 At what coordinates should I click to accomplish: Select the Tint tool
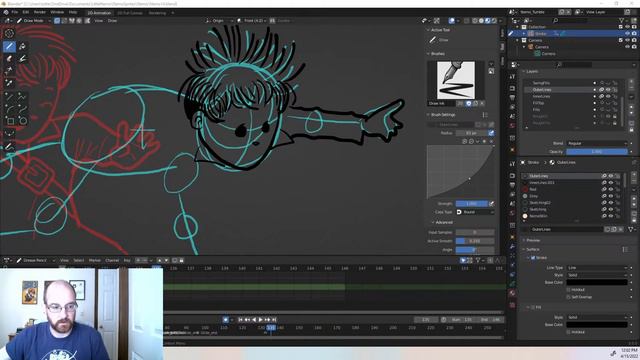(x=22, y=59)
